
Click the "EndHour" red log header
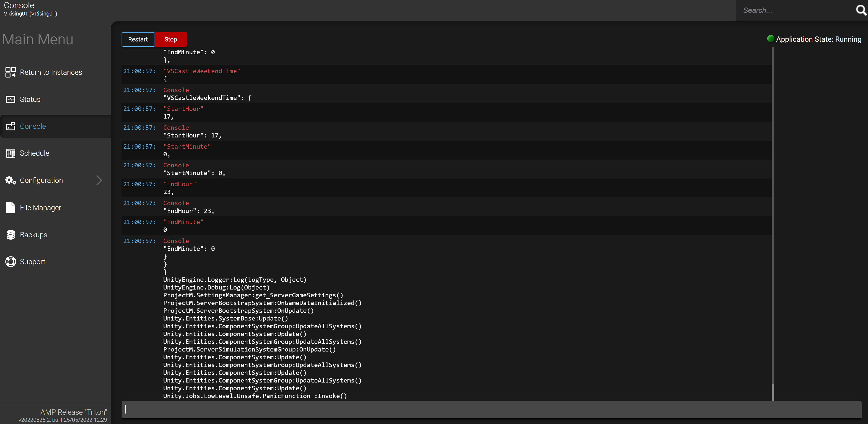pyautogui.click(x=179, y=184)
